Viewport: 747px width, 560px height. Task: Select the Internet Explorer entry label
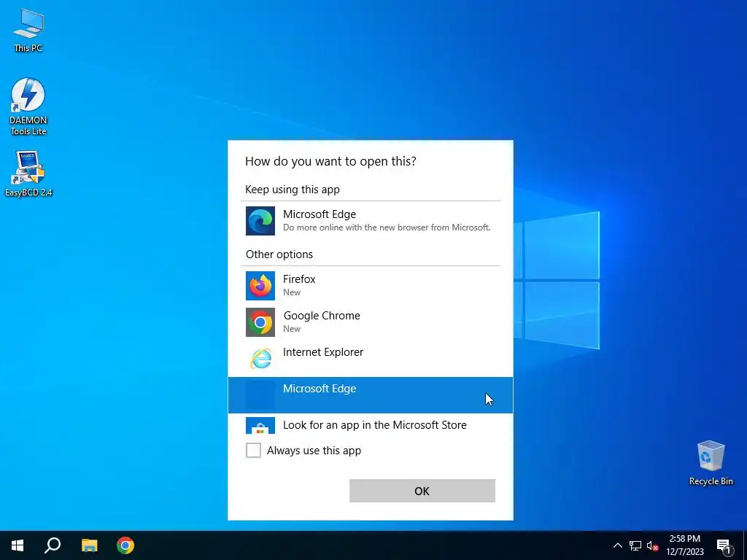(323, 352)
